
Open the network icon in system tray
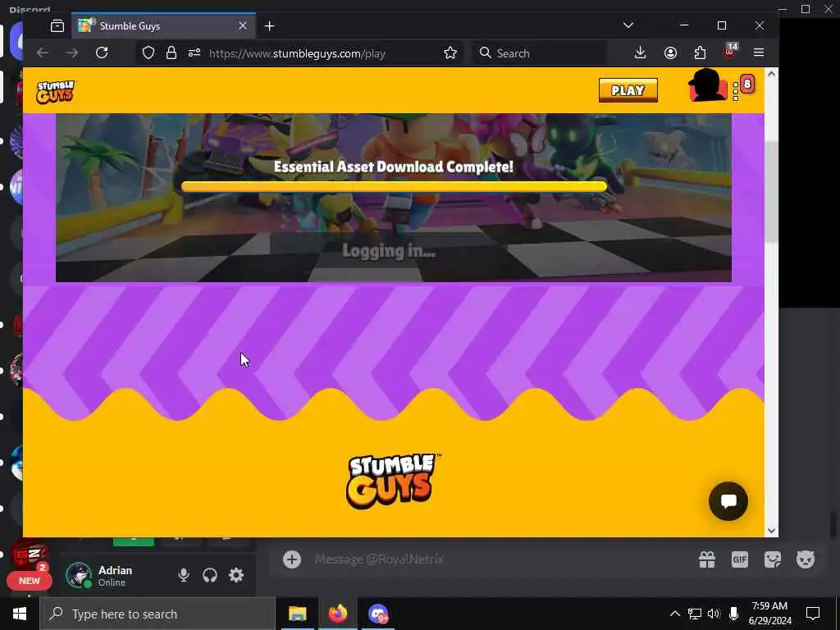click(x=695, y=614)
